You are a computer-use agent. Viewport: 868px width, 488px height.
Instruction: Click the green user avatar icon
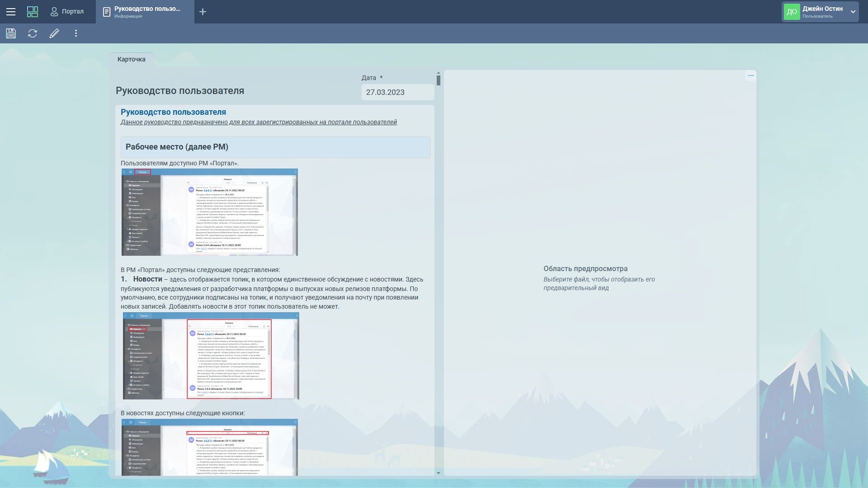792,12
